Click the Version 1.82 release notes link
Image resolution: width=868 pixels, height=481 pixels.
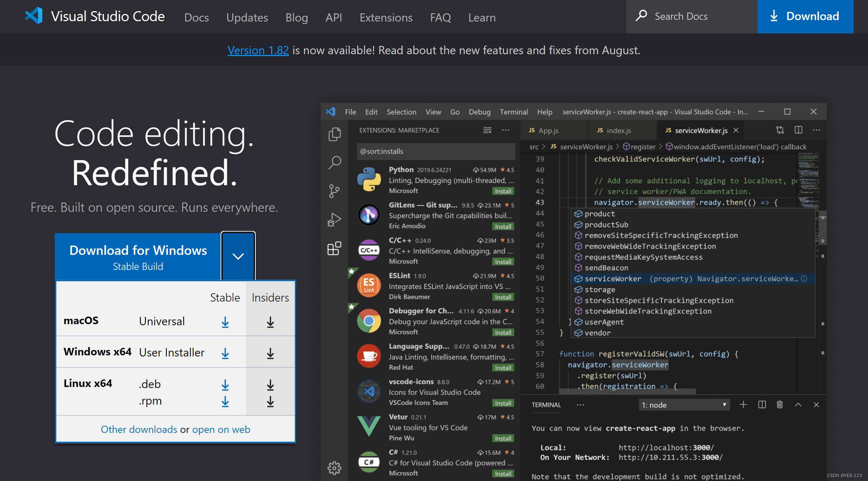[x=258, y=50]
